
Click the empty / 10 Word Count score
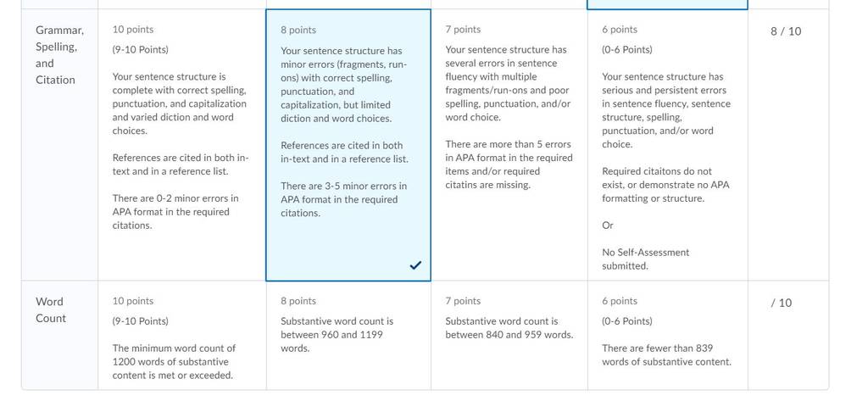pyautogui.click(x=781, y=303)
